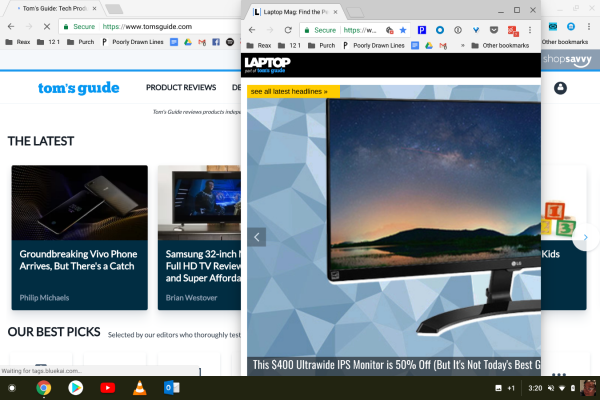Open the Gmail bookmark in Tom's Guide window

[x=202, y=42]
